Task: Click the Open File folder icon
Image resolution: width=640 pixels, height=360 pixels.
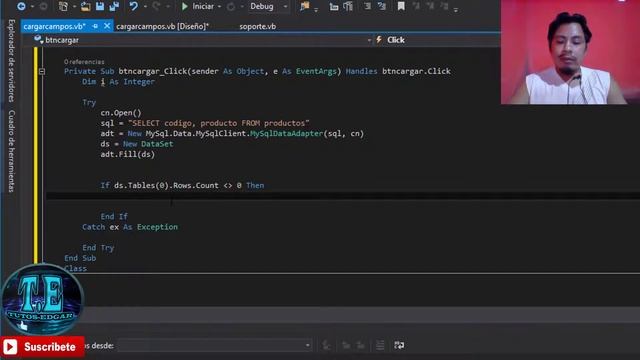Action: [x=86, y=6]
